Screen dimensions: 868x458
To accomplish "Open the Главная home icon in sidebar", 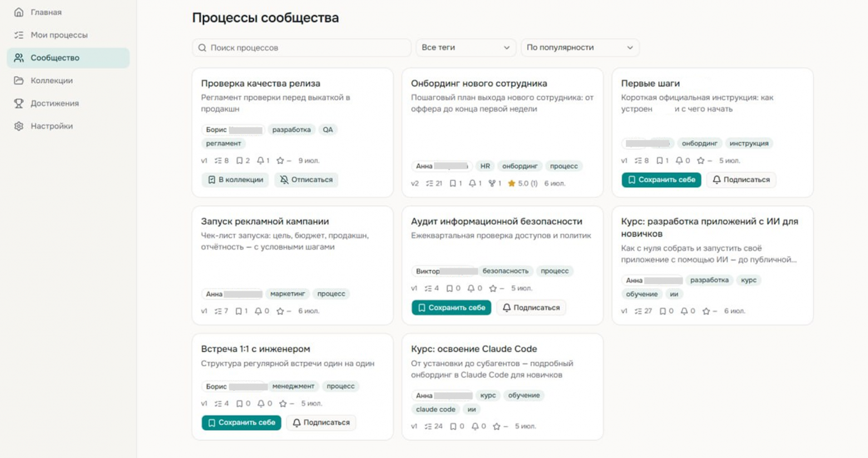I will (x=19, y=12).
